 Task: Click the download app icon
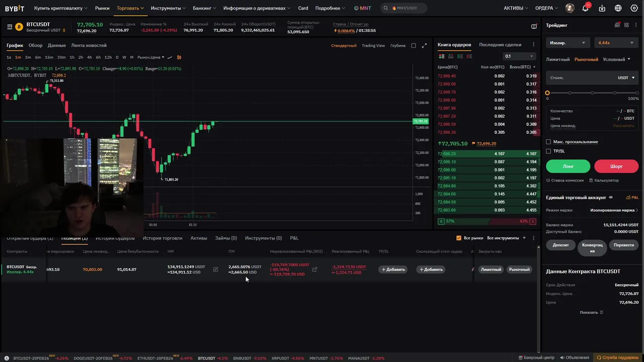[602, 8]
